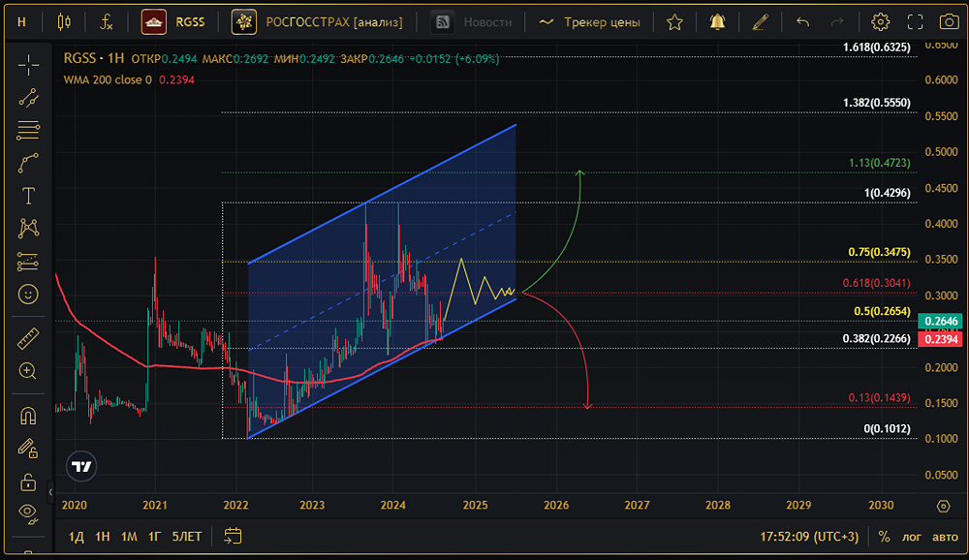This screenshot has height=560, width=969.
Task: Select Fibonacci level 1.618(0.6325) label
Action: click(x=876, y=47)
